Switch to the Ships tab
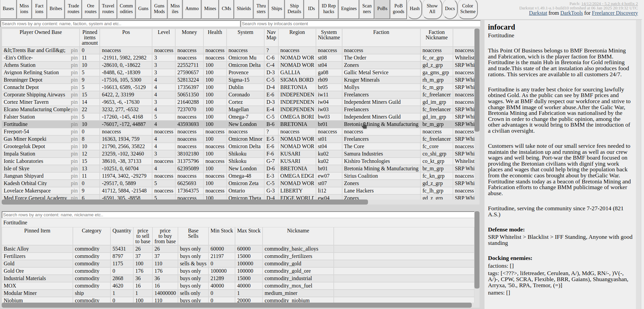The image size is (644, 309). pos(277,9)
